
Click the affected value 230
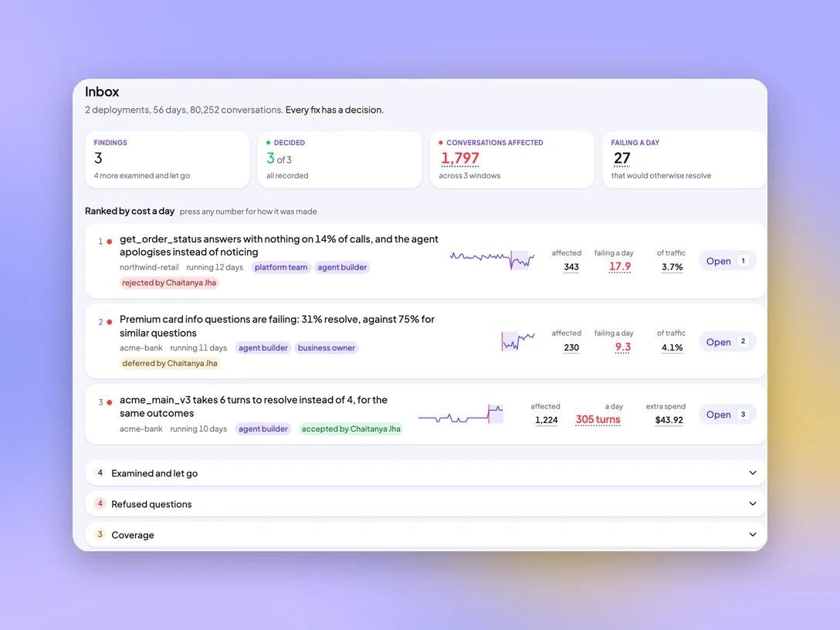click(571, 347)
